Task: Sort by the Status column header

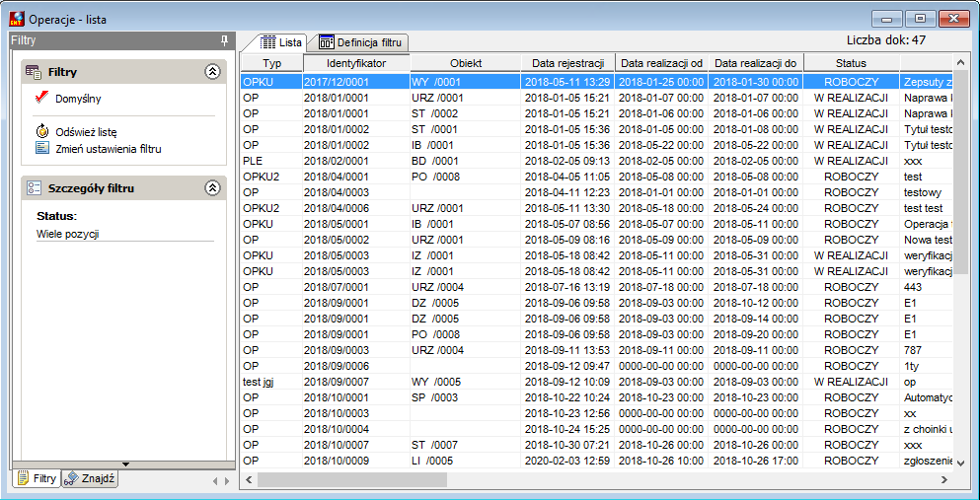Action: click(x=852, y=63)
